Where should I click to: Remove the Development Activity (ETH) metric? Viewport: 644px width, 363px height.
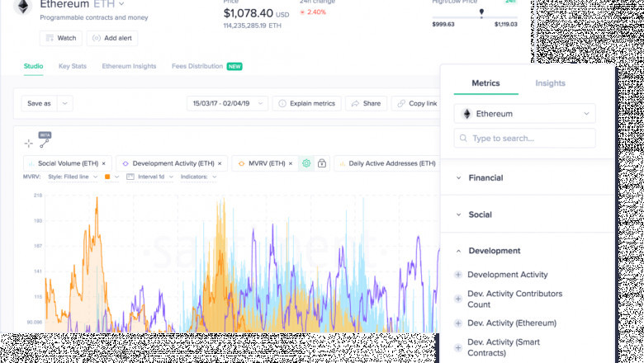pyautogui.click(x=220, y=163)
